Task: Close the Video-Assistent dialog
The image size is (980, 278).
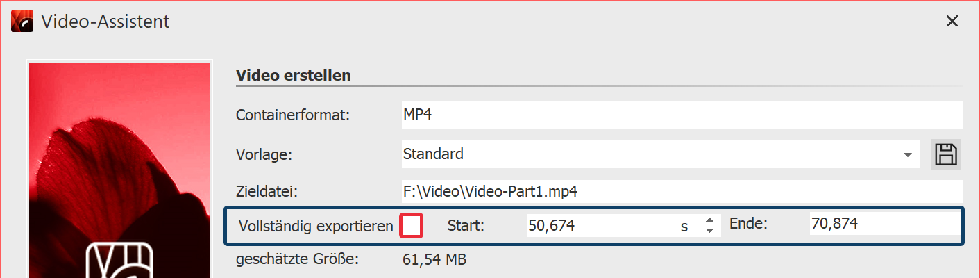Action: (x=952, y=22)
